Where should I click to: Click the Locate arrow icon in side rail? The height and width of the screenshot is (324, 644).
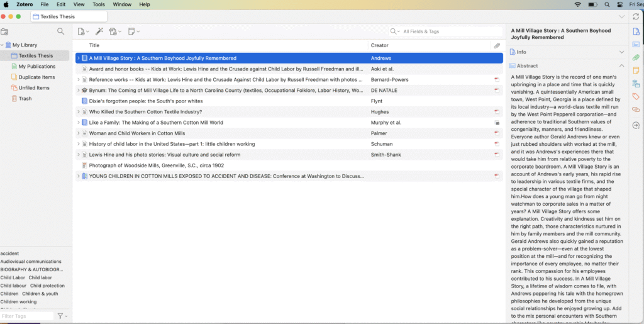coord(636,125)
